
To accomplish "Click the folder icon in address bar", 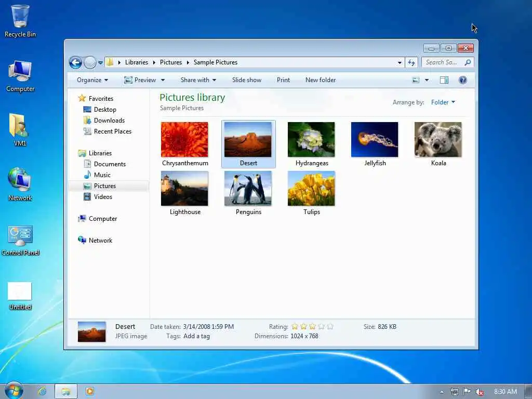I will pyautogui.click(x=110, y=62).
